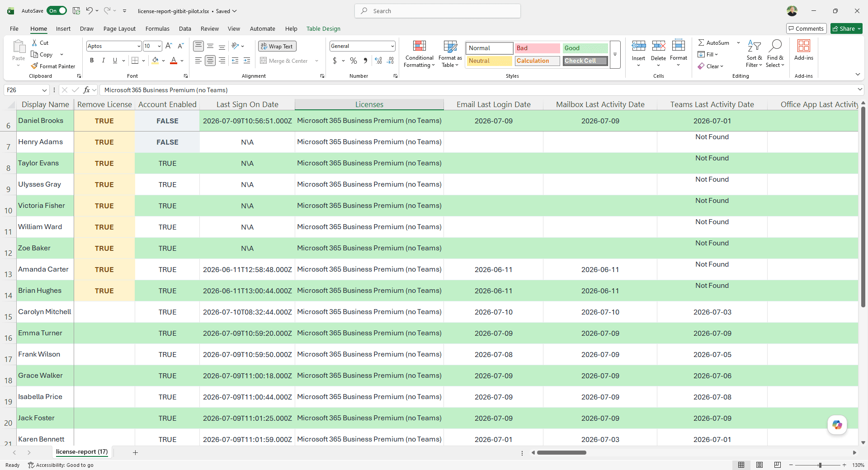The width and height of the screenshot is (868, 470).
Task: Open the Find & Select menu
Action: click(x=775, y=54)
